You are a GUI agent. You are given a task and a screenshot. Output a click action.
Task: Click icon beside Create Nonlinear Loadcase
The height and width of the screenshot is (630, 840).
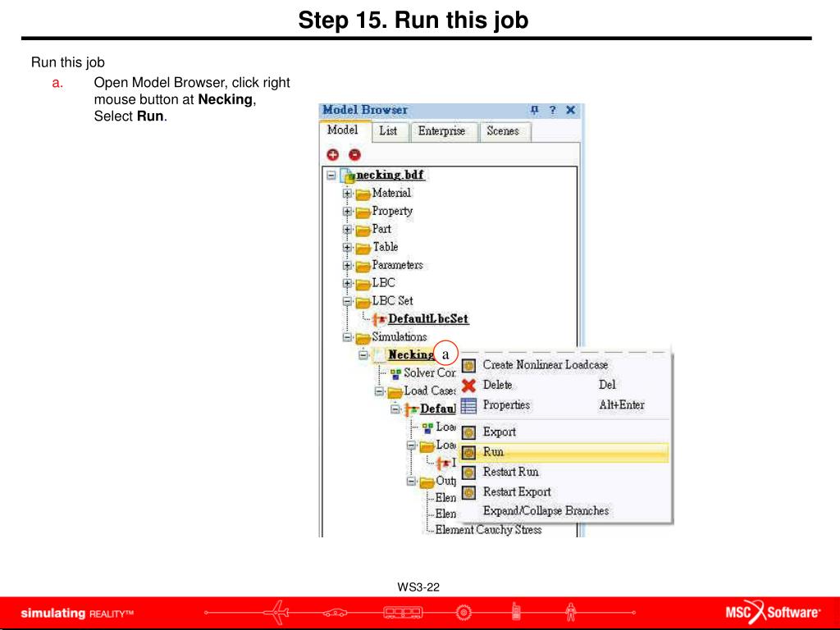point(468,365)
